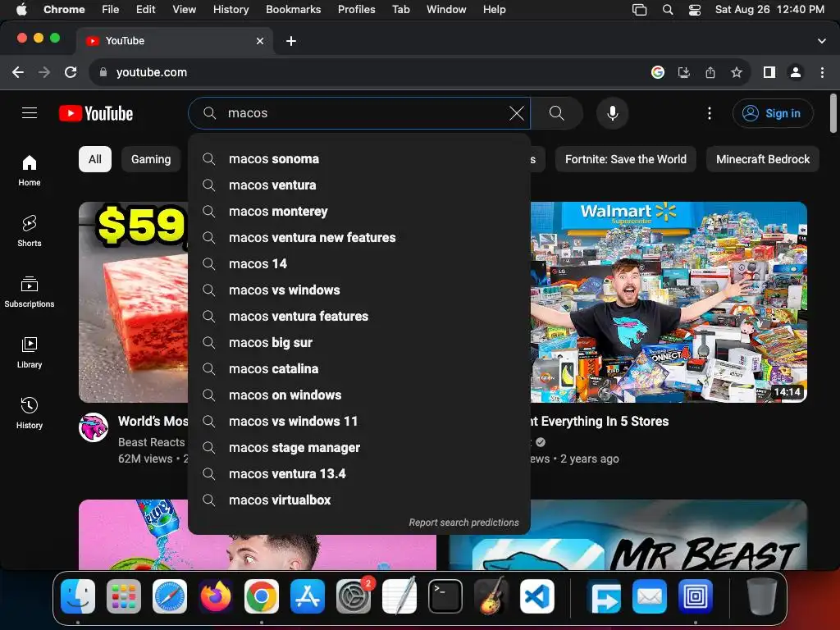Click install app icon in address bar
The width and height of the screenshot is (840, 630).
point(684,72)
